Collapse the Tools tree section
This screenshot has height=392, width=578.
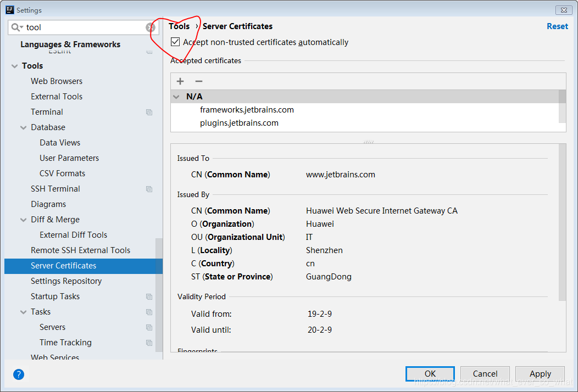click(x=15, y=66)
